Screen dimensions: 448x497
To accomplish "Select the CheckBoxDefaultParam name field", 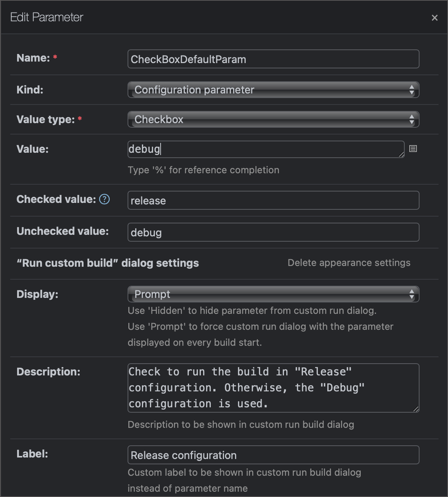I will pos(273,59).
